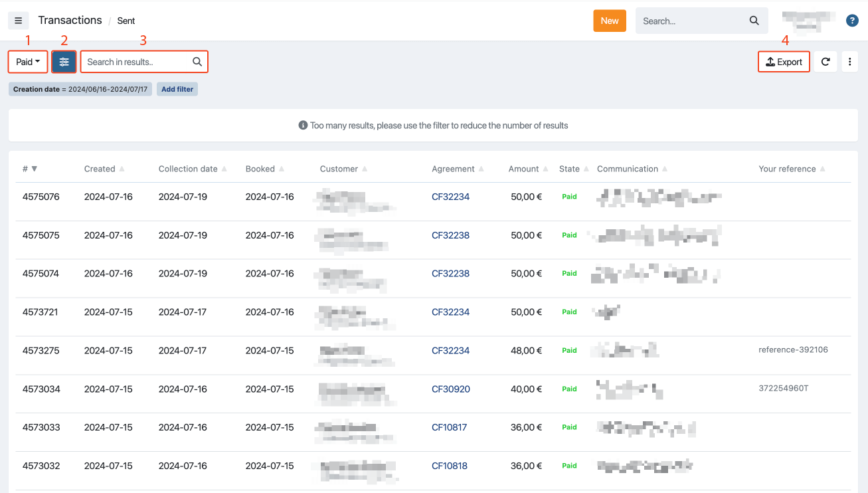868x493 pixels.
Task: Click the Add filter button
Action: (177, 89)
